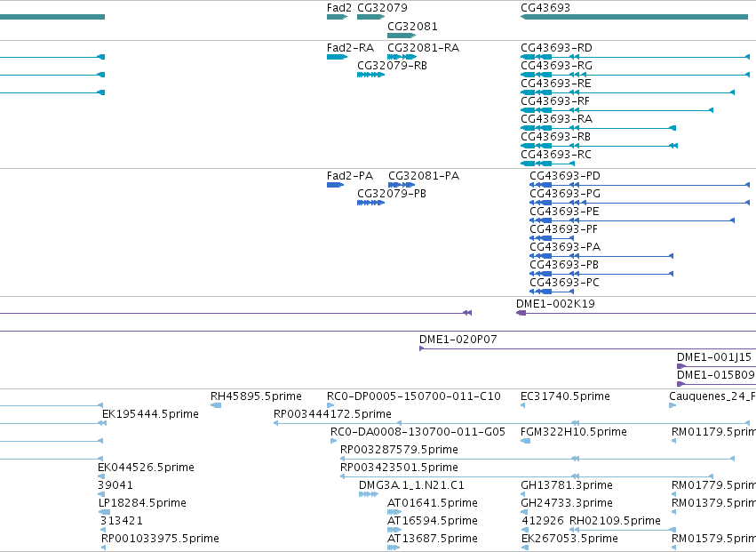The width and height of the screenshot is (756, 552).
Task: Click clone DME1-015B09
Action: 715,376
